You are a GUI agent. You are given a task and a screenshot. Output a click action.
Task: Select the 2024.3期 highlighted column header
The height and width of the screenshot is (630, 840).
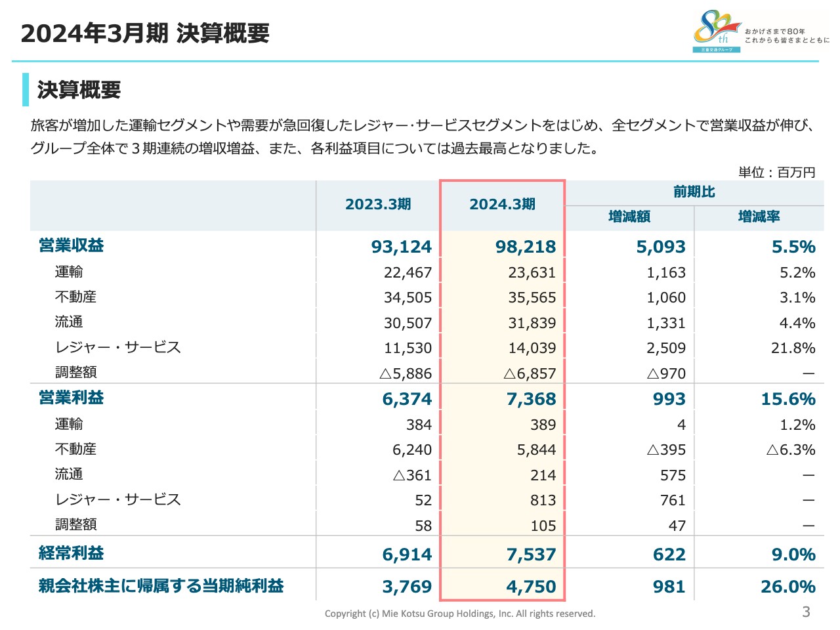(503, 204)
